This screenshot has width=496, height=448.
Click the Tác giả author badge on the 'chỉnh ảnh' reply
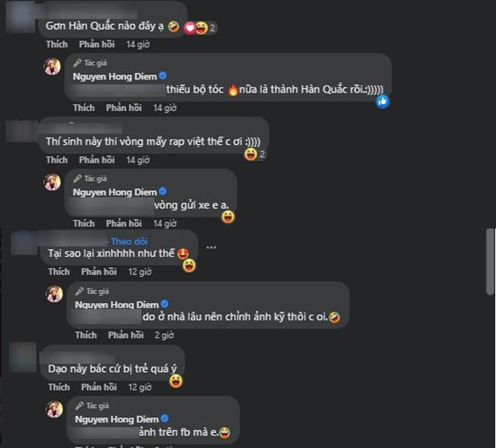tap(92, 291)
